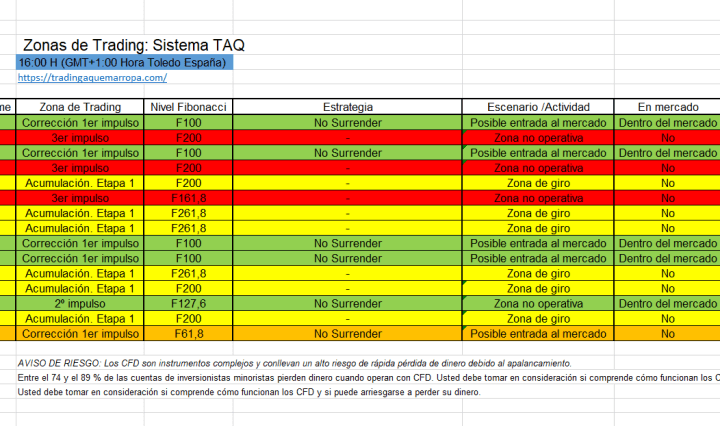The width and height of the screenshot is (720, 426).
Task: Select the No cell in the F161,8 row
Action: [x=666, y=199]
